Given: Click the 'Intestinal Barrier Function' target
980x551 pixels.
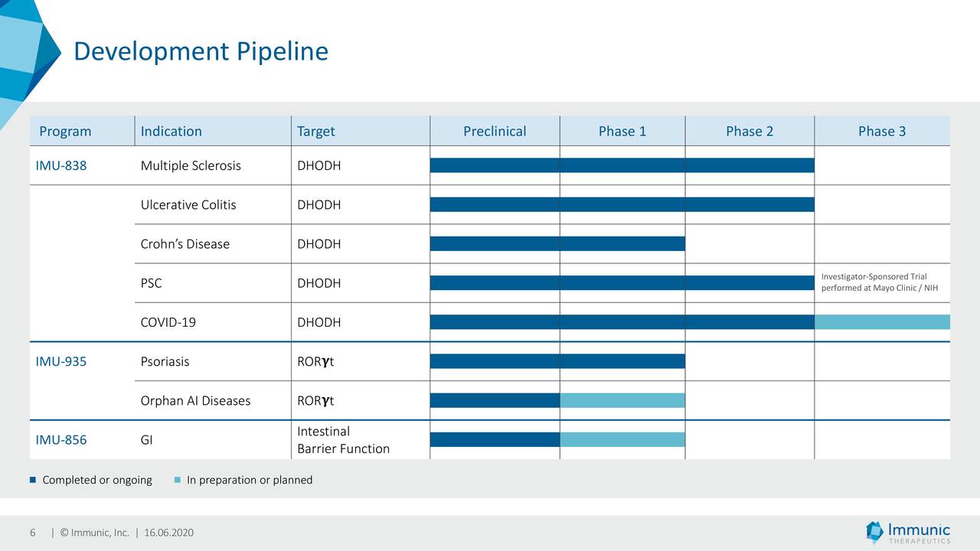Looking at the screenshot, I should (x=343, y=439).
